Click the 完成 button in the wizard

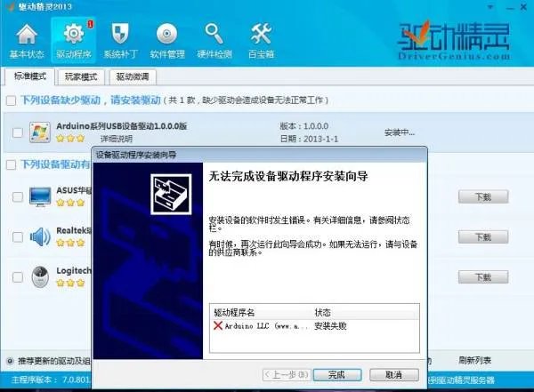(x=336, y=375)
